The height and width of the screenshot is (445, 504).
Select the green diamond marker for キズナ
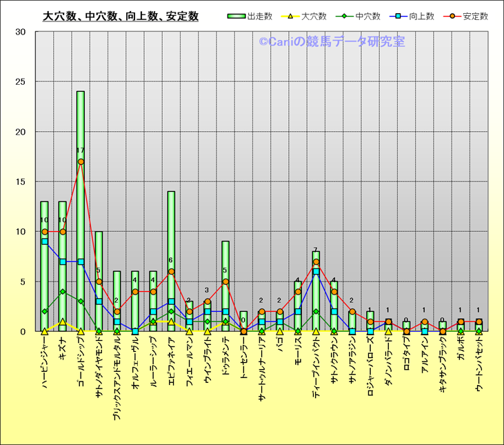pos(63,291)
